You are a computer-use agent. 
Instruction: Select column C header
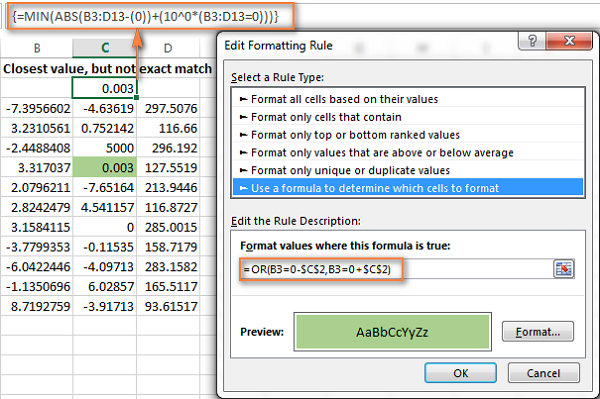[104, 48]
